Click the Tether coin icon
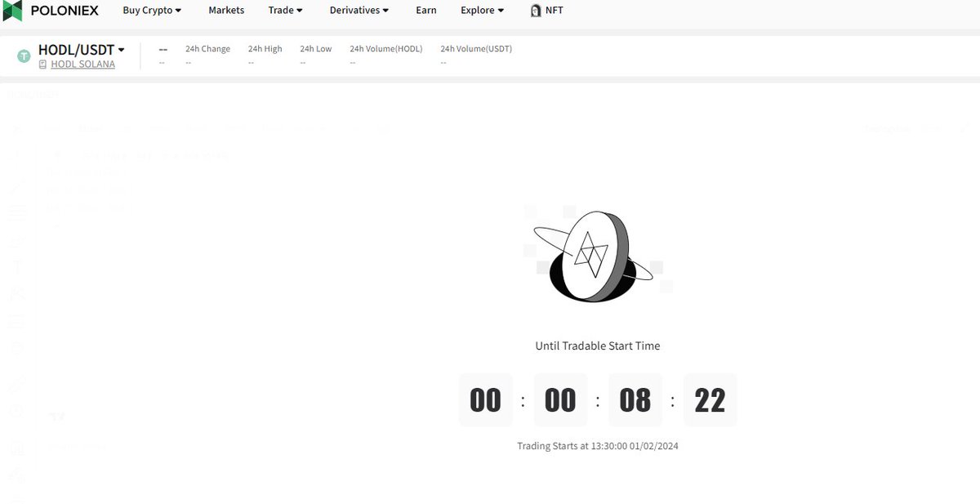The image size is (980, 504). pos(24,56)
